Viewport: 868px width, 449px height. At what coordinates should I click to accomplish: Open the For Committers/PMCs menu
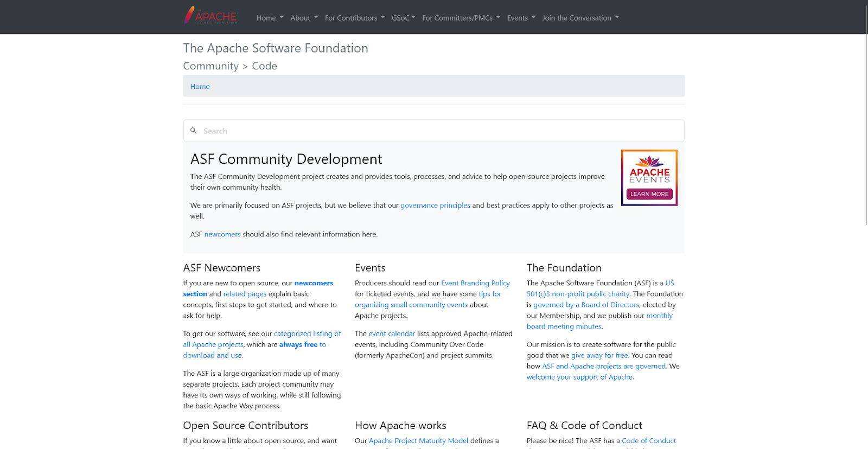click(x=461, y=18)
